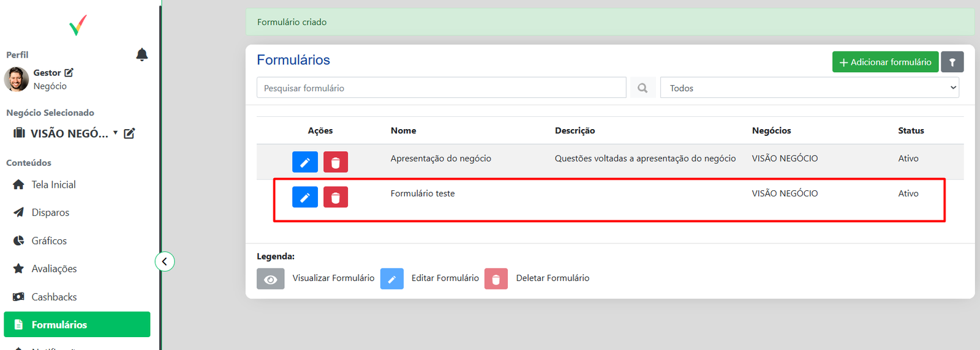Focus the 'Pesquisar formulário' search field
This screenshot has width=980, height=350.
441,88
